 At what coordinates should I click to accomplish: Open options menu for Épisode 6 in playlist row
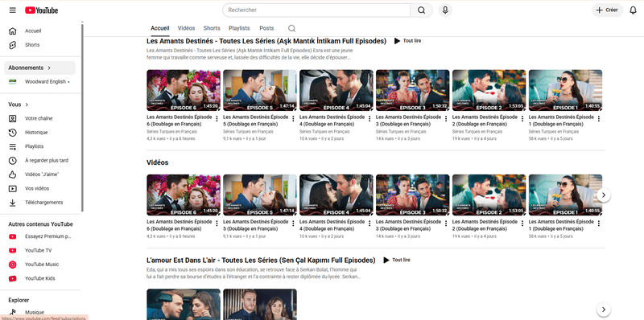click(217, 119)
